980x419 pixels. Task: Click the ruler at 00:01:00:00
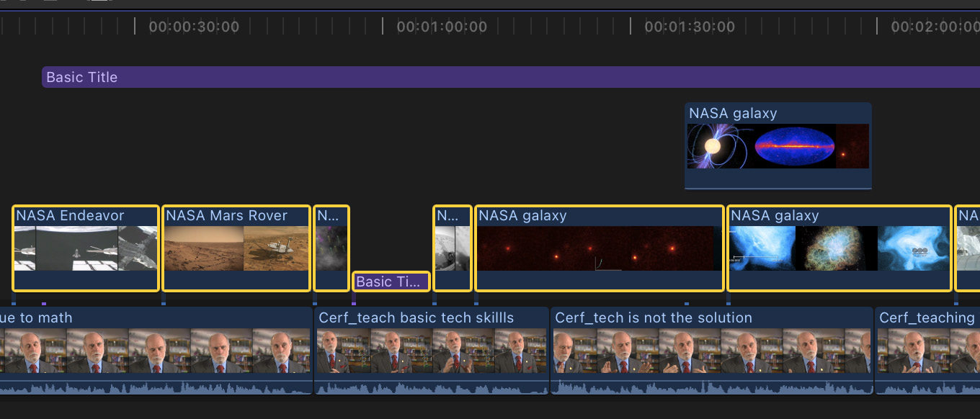(442, 27)
